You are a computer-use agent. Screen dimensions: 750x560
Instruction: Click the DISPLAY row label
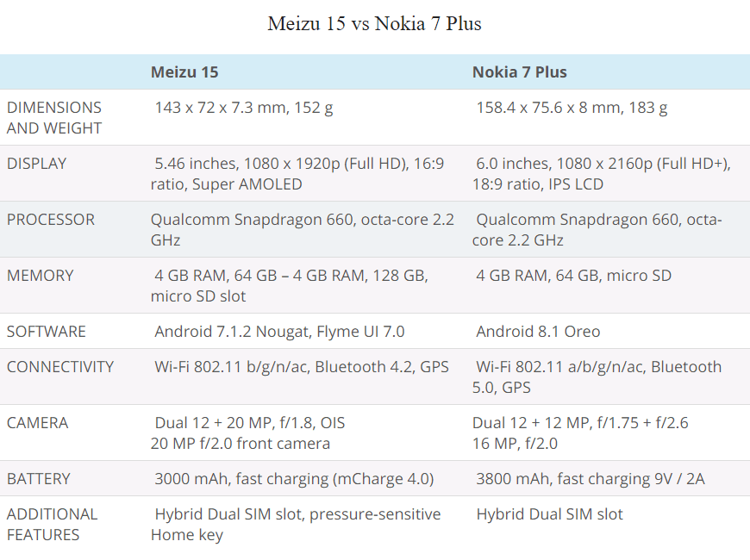[36, 164]
